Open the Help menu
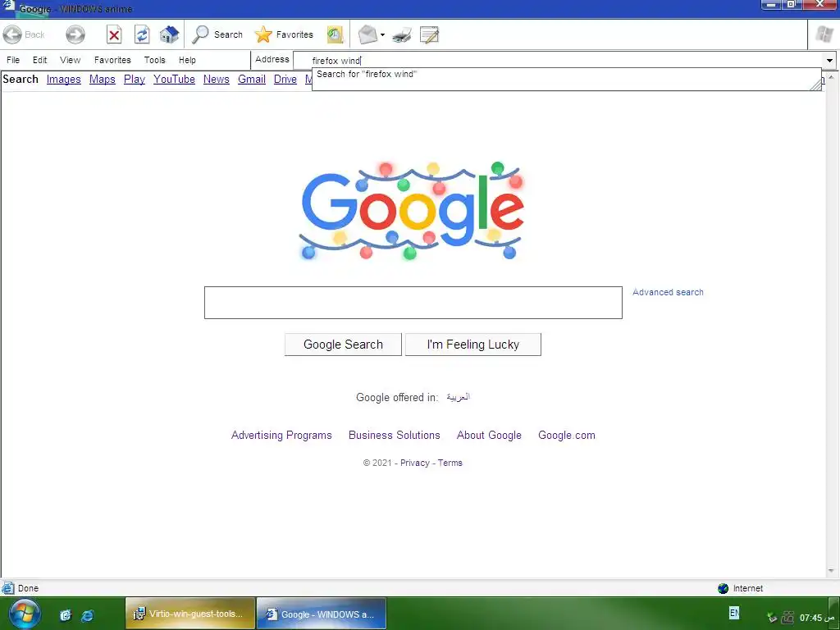Viewport: 840px width, 630px height. tap(187, 60)
